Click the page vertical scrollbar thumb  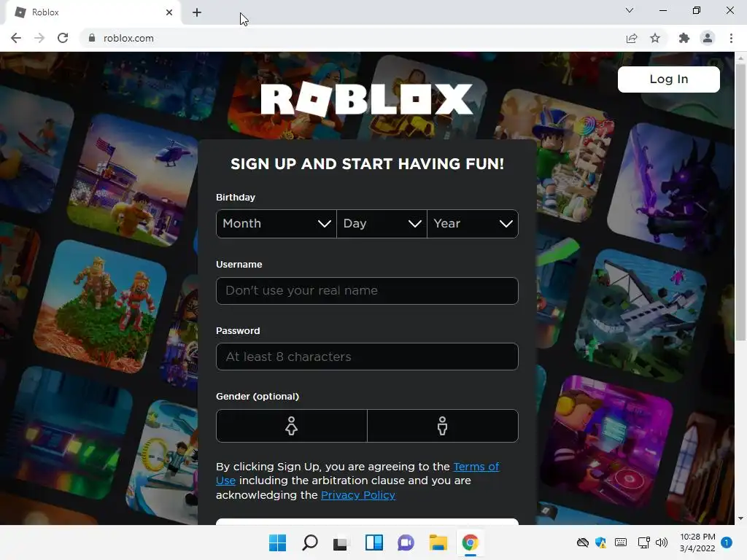click(x=740, y=203)
